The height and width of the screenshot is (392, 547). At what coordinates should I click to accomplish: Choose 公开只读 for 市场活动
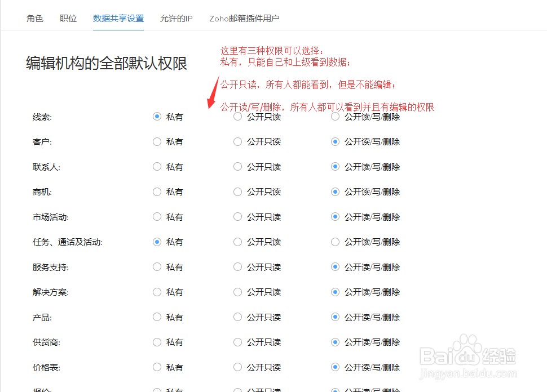click(x=238, y=217)
